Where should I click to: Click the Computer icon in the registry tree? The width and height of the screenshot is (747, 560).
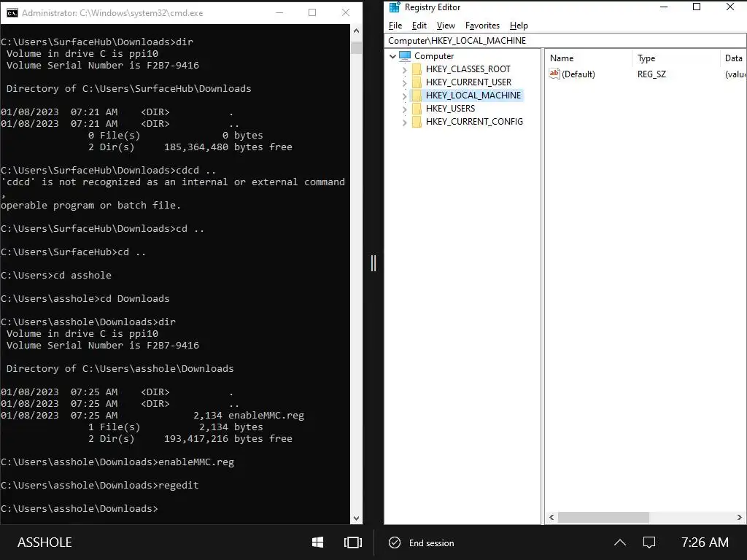(405, 55)
